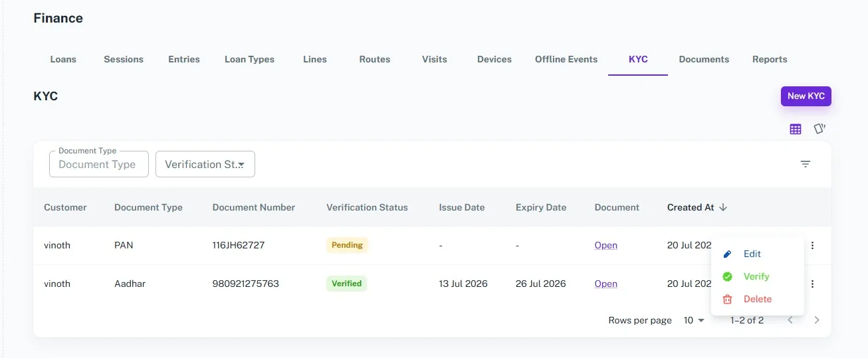
Task: Open Verification Status dropdown
Action: point(205,164)
